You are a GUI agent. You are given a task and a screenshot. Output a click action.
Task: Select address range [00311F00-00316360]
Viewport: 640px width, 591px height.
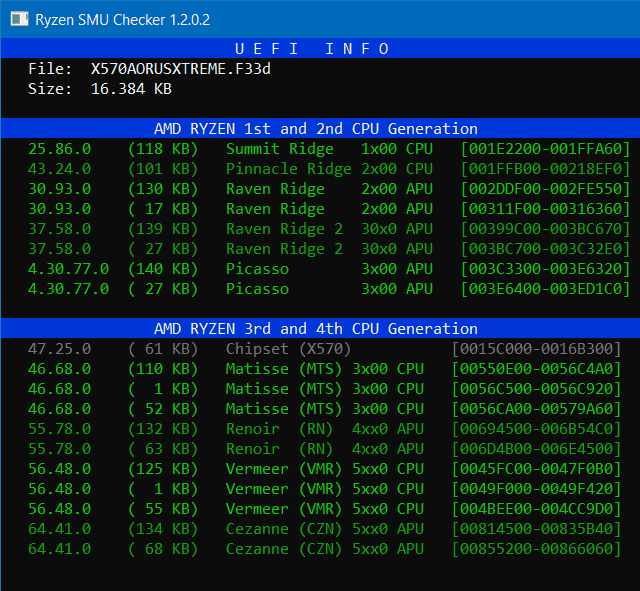545,209
